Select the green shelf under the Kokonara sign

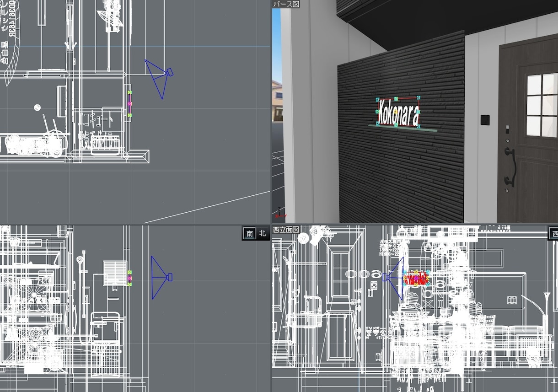402,129
